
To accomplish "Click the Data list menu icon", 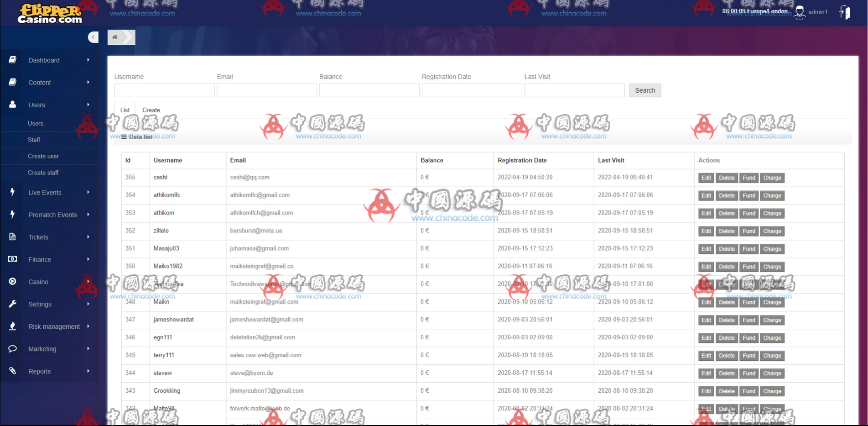I will pos(124,137).
